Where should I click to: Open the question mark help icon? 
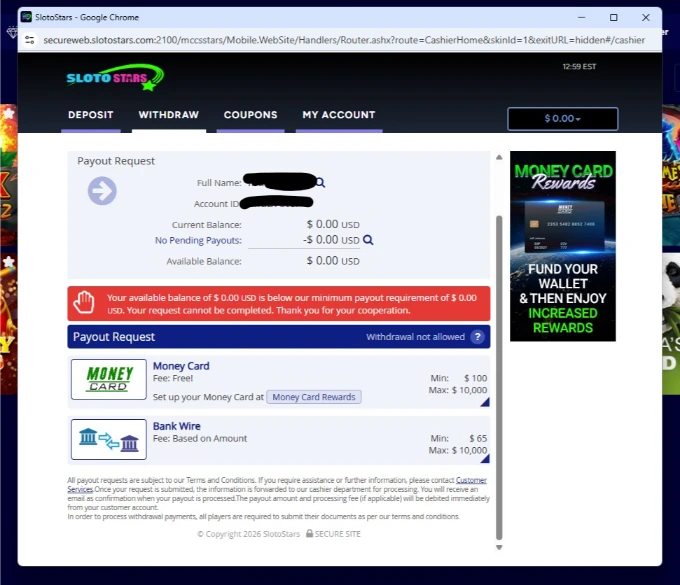478,337
